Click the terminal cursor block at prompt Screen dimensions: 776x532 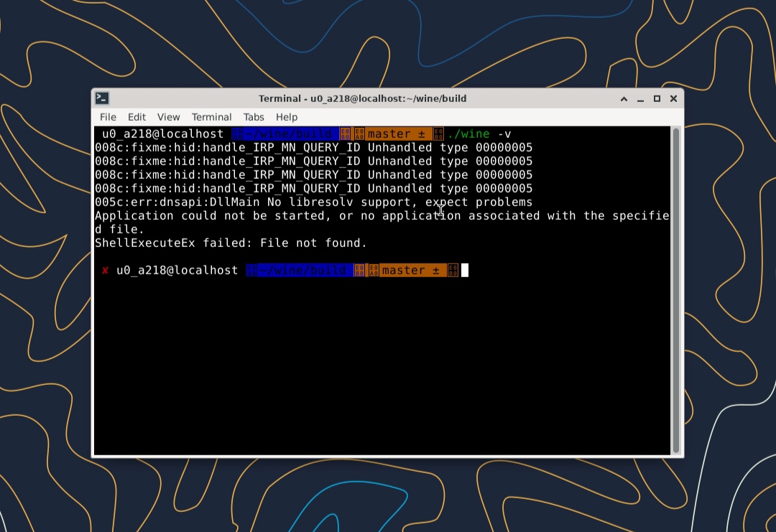click(465, 271)
